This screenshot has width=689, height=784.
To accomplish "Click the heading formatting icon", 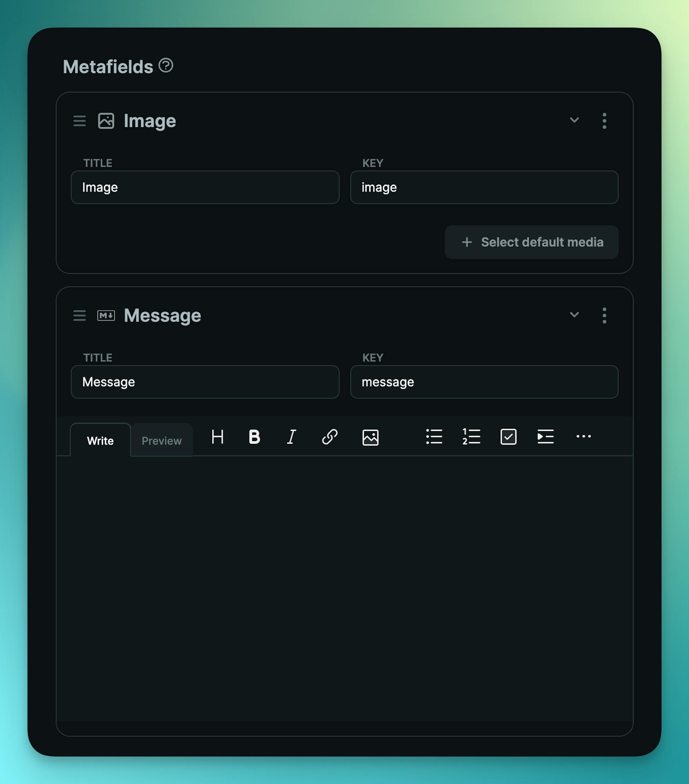I will [x=217, y=437].
